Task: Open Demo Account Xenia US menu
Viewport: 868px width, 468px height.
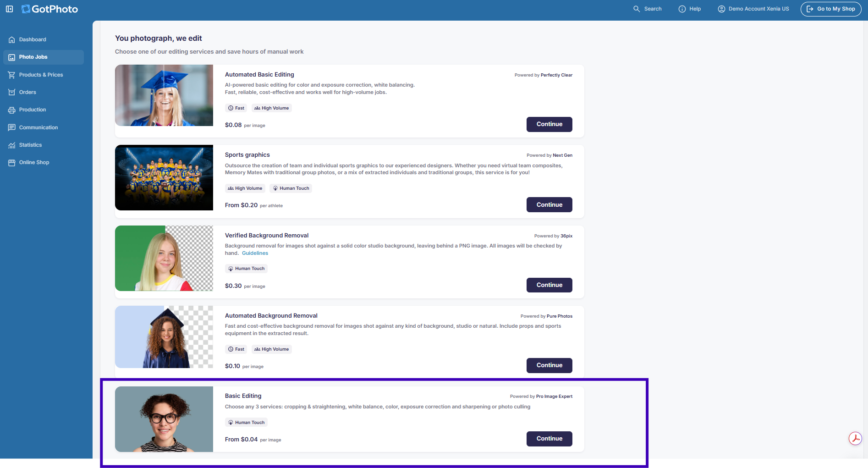Action: coord(753,9)
